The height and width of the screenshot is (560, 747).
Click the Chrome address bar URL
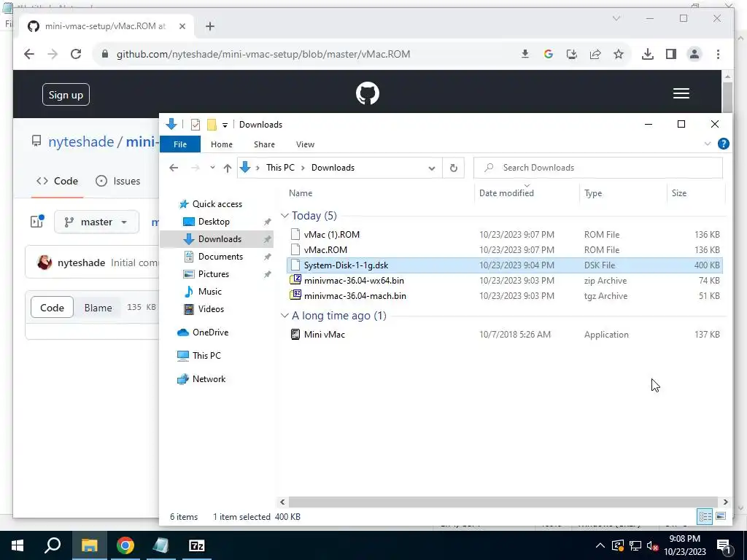(x=263, y=54)
